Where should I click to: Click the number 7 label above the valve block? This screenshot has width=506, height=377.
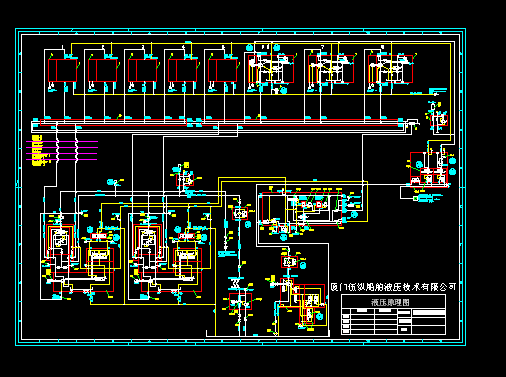click(322, 47)
